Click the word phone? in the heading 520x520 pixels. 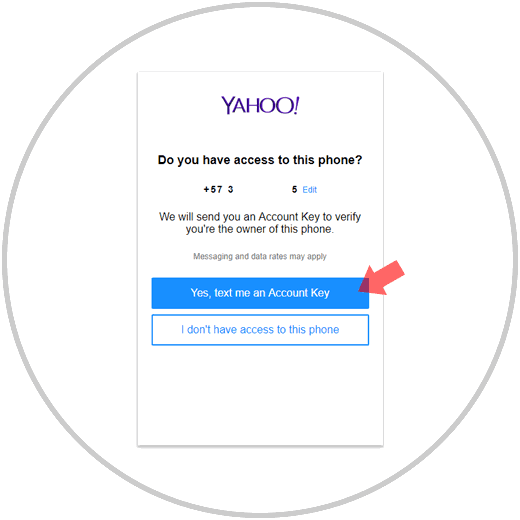point(340,160)
